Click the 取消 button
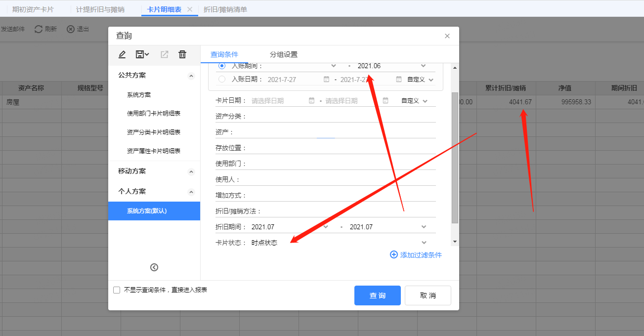 coord(428,295)
